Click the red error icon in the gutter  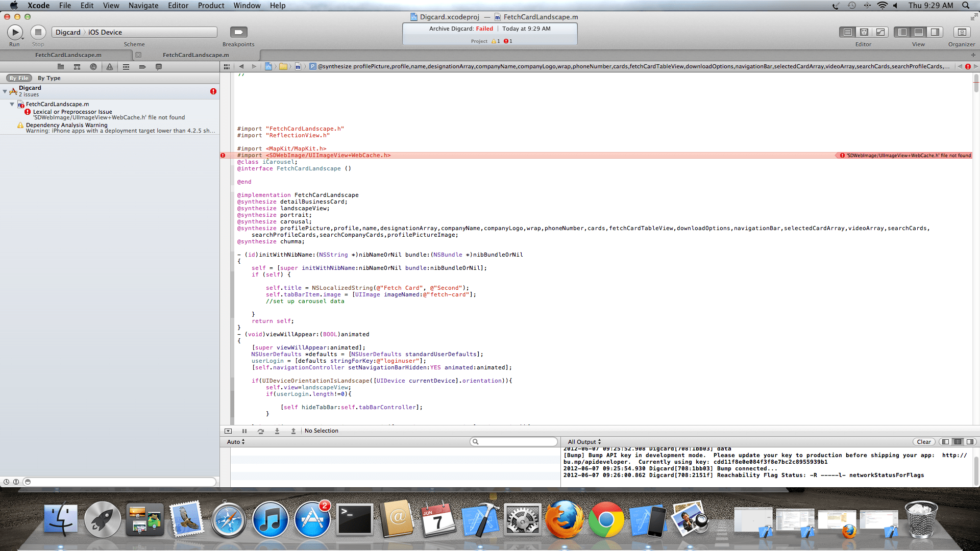223,156
